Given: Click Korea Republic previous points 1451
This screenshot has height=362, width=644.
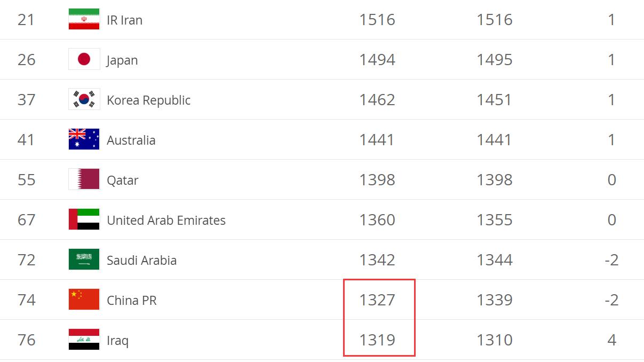Looking at the screenshot, I should [x=494, y=100].
